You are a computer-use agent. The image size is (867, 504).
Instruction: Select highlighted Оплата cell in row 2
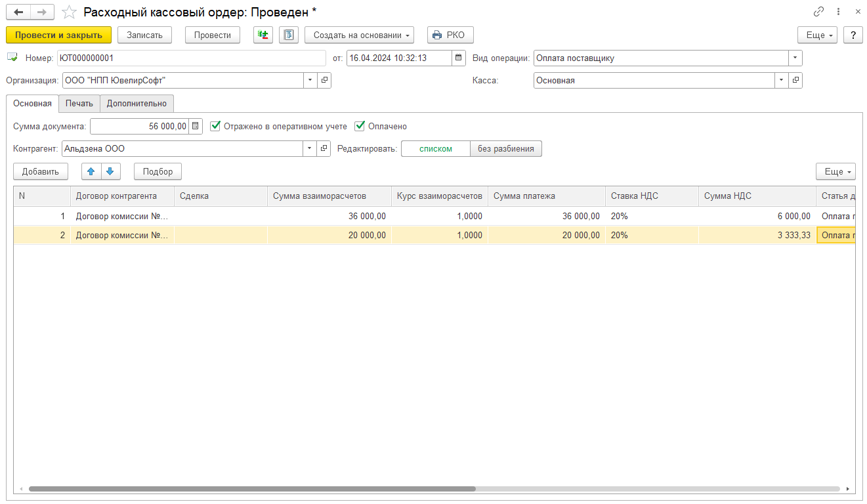point(836,235)
